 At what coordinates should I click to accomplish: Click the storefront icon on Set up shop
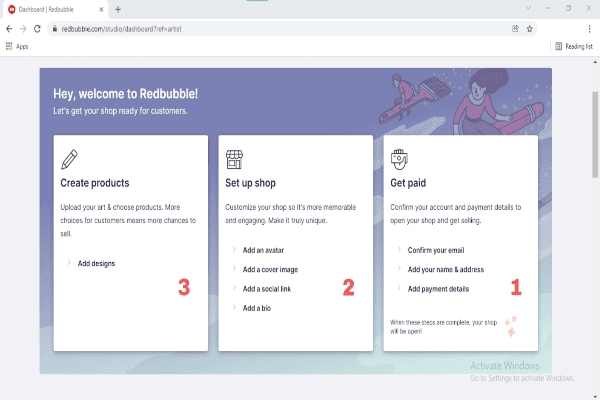234,159
